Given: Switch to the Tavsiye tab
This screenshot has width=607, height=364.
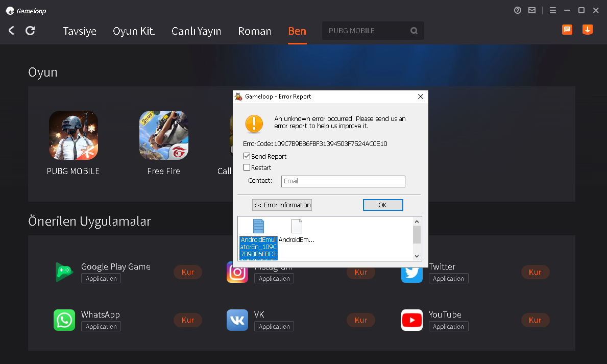Looking at the screenshot, I should 80,31.
